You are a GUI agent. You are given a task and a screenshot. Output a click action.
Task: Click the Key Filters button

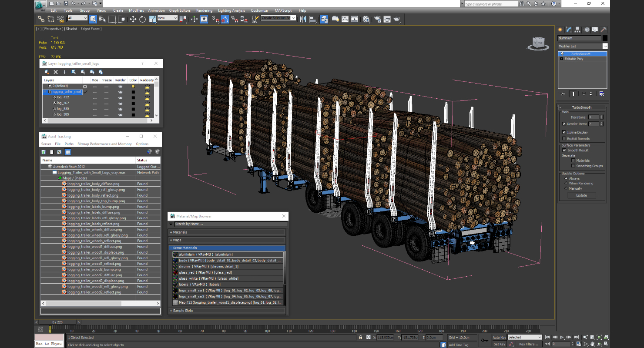tap(528, 344)
